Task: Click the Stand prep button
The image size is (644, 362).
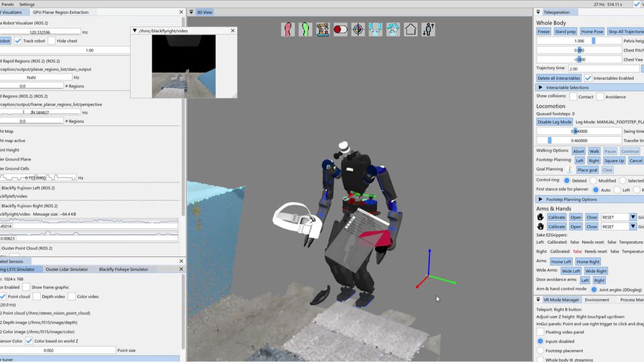Action: pyautogui.click(x=565, y=32)
